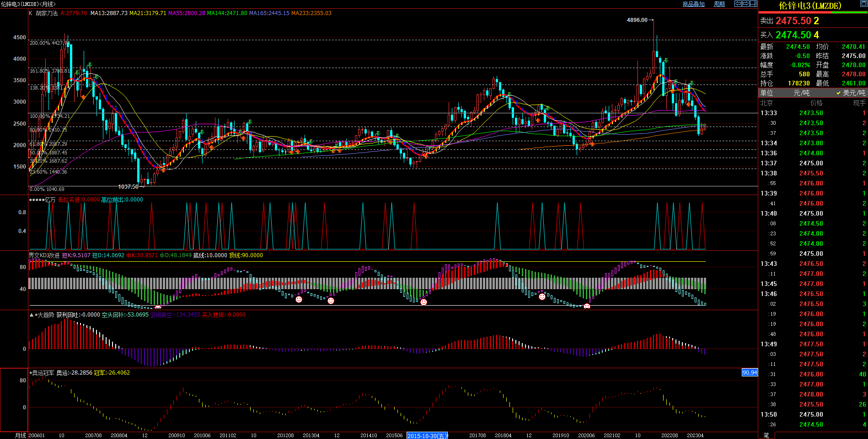The height and width of the screenshot is (439, 868).
Task: Select the 笔 tick tab
Action: (766, 435)
